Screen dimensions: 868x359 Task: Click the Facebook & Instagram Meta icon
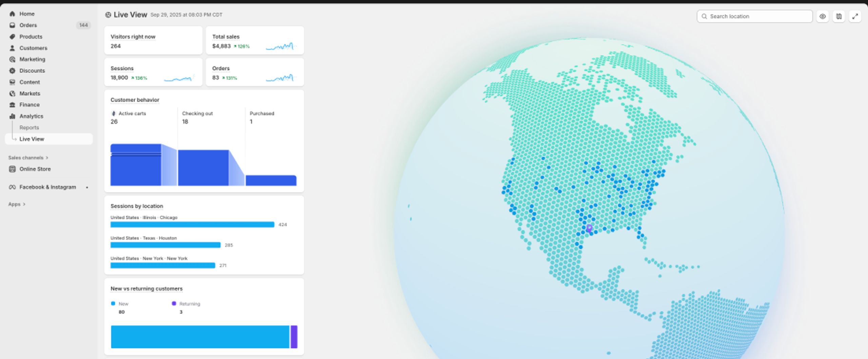click(12, 187)
